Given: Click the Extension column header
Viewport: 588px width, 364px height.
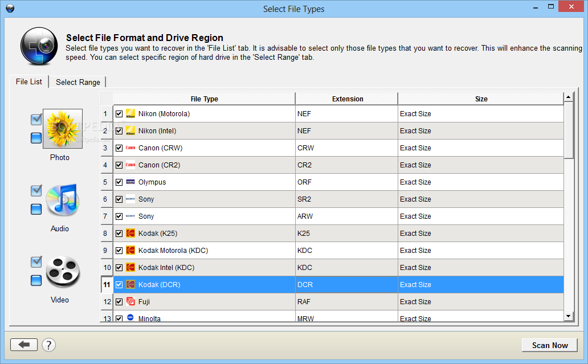Looking at the screenshot, I should 347,99.
